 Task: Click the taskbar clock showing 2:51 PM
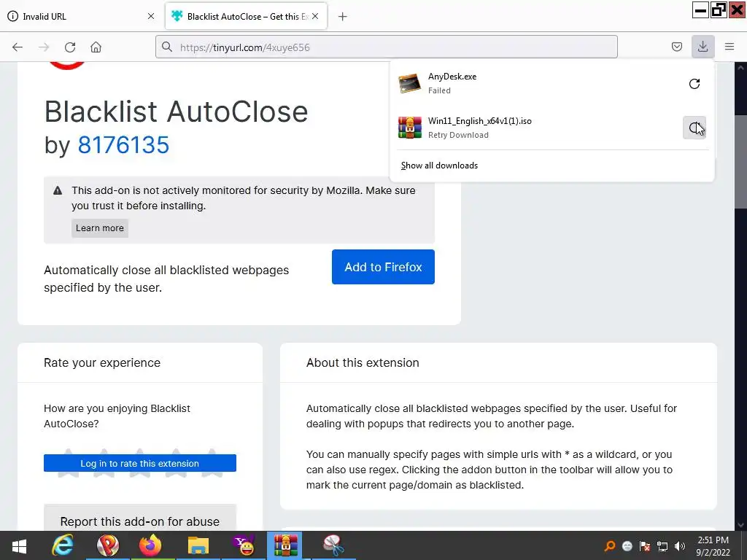point(713,545)
